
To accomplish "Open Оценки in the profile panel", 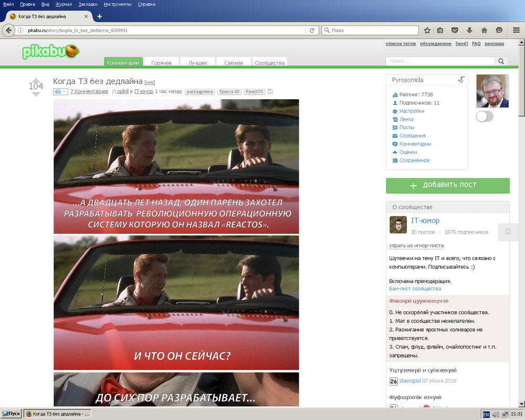I will (x=408, y=152).
